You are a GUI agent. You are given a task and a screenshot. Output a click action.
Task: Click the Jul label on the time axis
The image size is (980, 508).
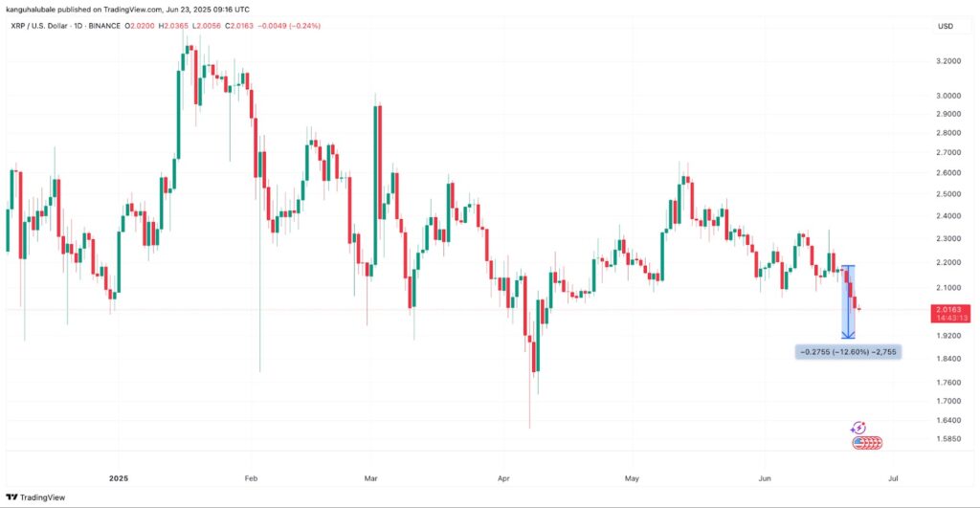coord(893,475)
